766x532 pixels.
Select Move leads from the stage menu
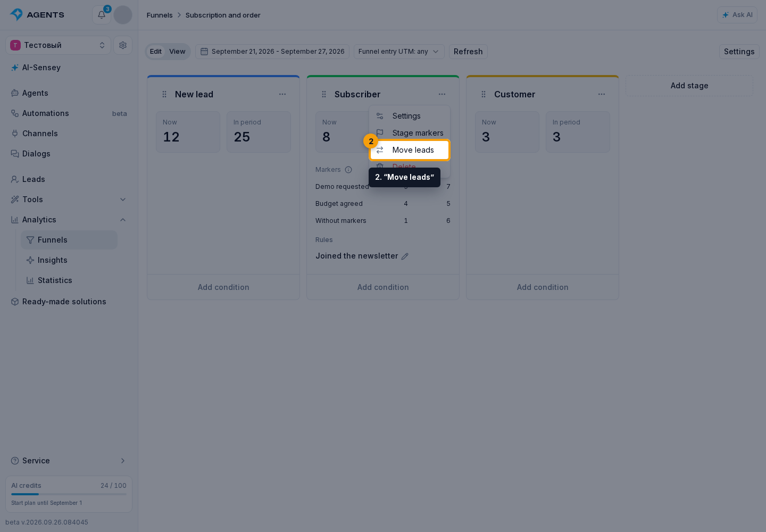tap(410, 150)
